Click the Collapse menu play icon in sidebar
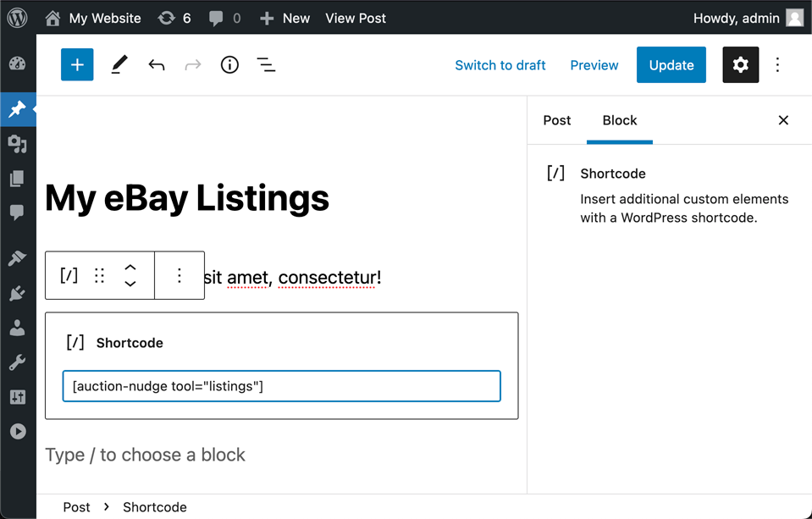This screenshot has height=519, width=812. tap(18, 432)
